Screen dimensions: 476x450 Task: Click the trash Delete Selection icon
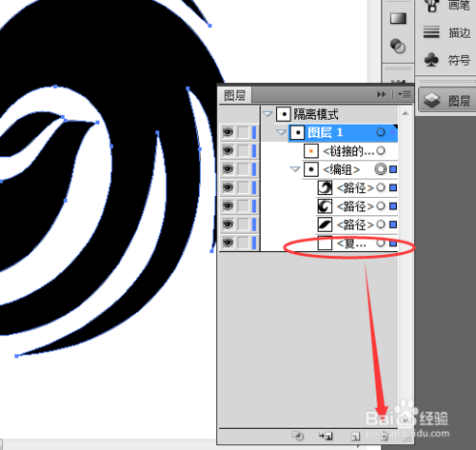[x=384, y=437]
